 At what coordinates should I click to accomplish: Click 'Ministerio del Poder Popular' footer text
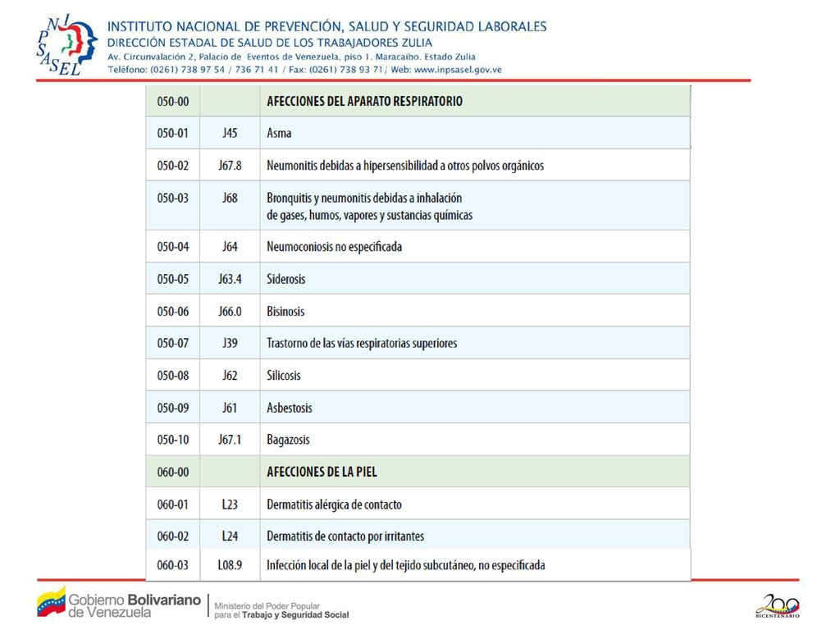267,606
